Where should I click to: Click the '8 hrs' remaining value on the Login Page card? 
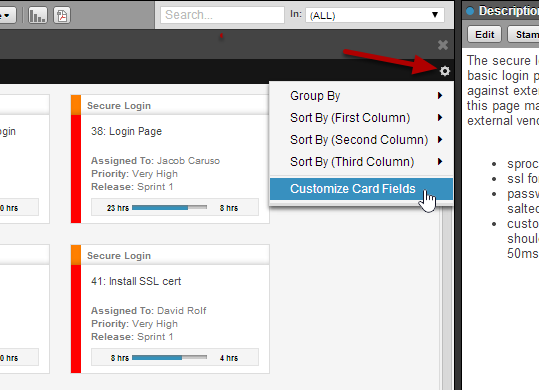point(229,208)
